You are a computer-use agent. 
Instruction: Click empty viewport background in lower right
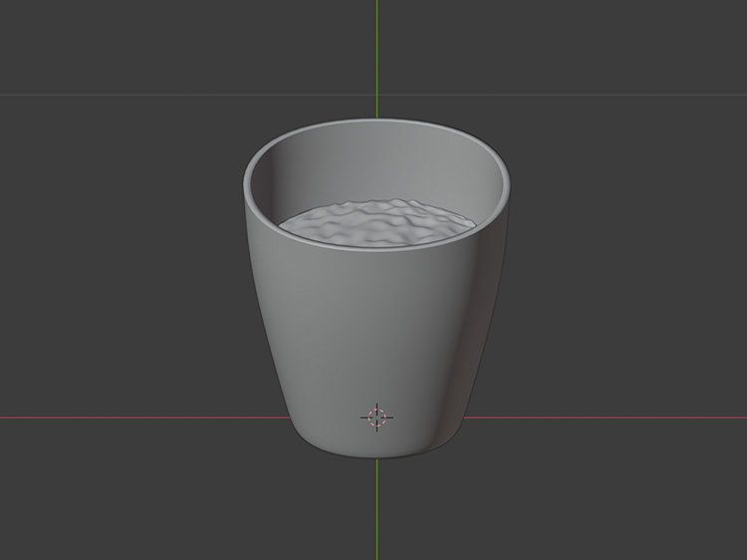[647, 498]
